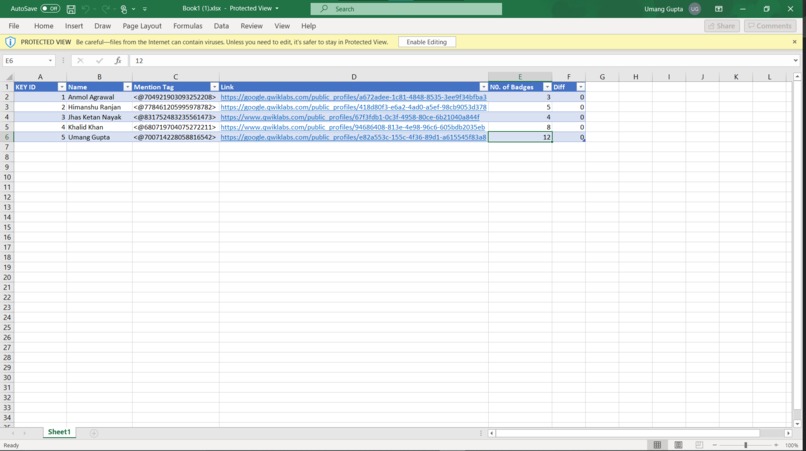Toggle the AutoSave switch
806x451 pixels.
[50, 9]
